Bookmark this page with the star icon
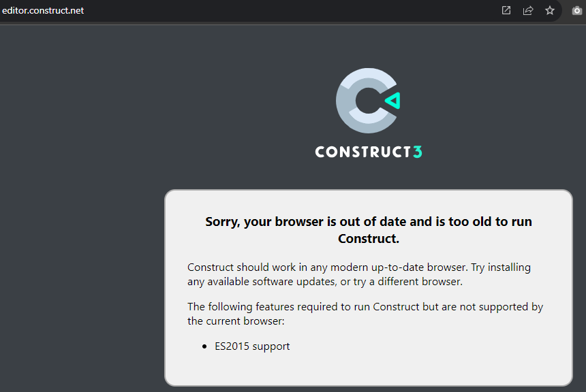The height and width of the screenshot is (392, 586). coord(549,10)
